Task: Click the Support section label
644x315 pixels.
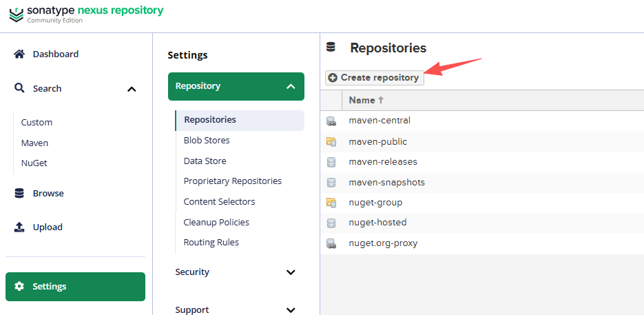Action: click(192, 309)
